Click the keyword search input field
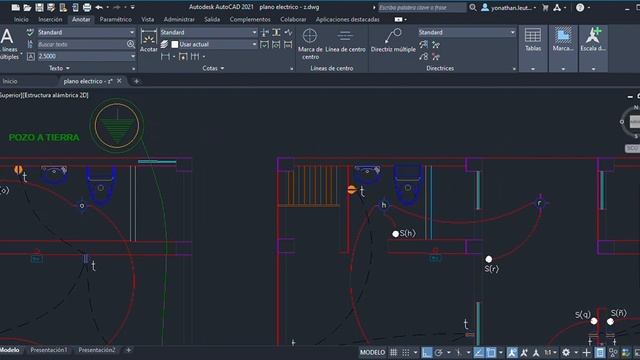 point(421,7)
